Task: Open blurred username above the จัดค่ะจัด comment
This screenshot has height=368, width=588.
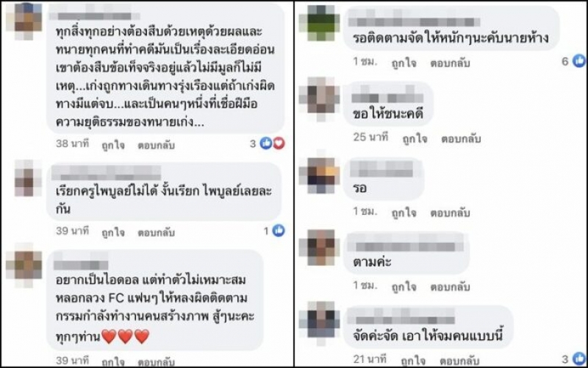Action: click(x=401, y=316)
